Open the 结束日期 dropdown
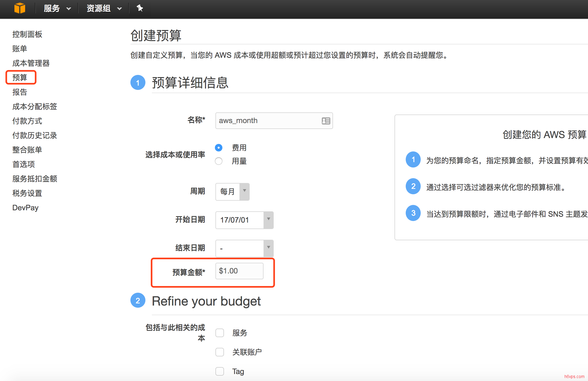The height and width of the screenshot is (381, 588). point(245,248)
